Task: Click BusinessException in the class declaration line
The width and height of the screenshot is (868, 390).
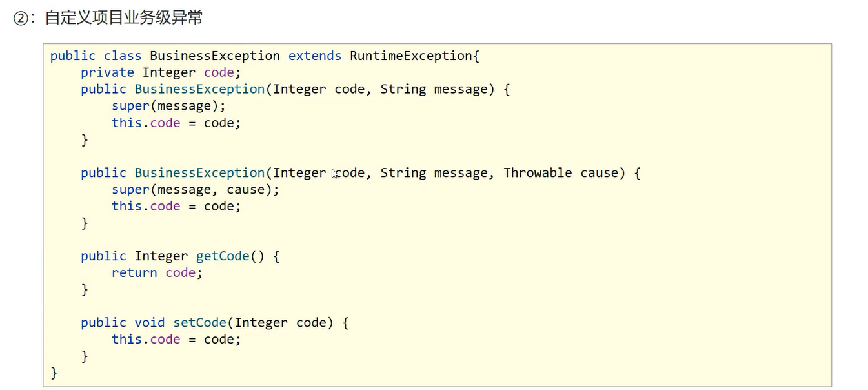Action: (214, 56)
